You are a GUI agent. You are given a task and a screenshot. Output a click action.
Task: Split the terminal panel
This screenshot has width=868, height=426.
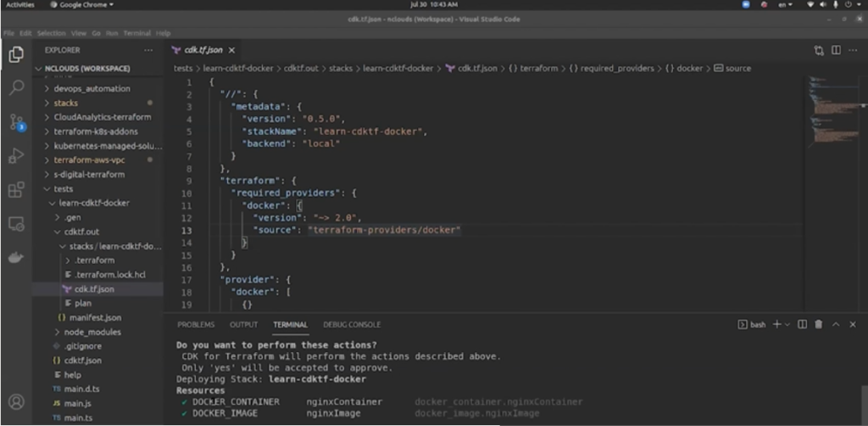[802, 325]
